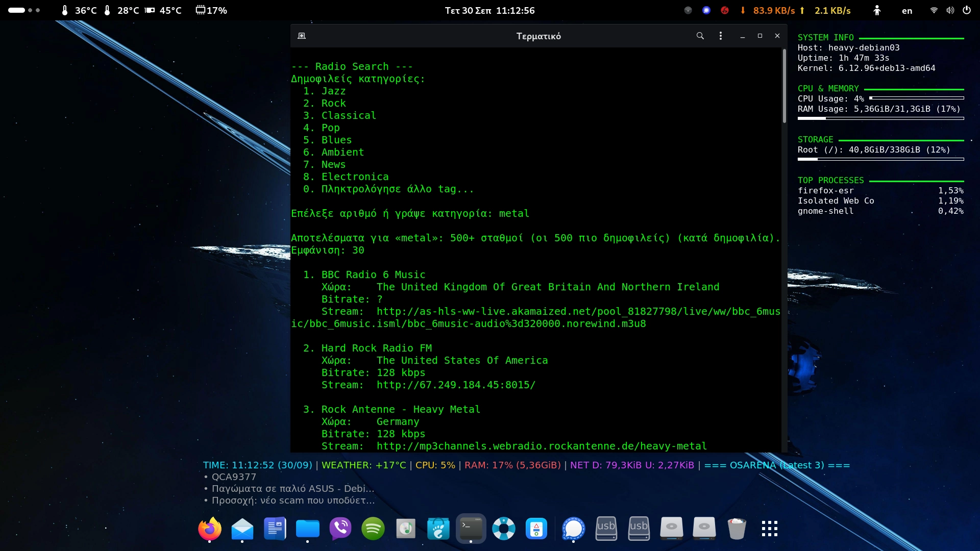Click the workspace indicator in top-left corner
Screen dimensions: 980x551
(24, 10)
